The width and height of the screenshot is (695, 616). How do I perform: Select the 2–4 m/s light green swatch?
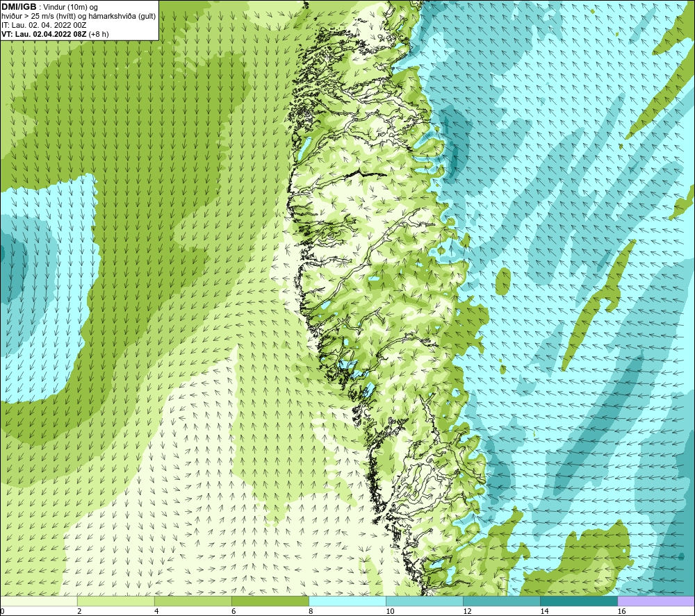click(115, 601)
